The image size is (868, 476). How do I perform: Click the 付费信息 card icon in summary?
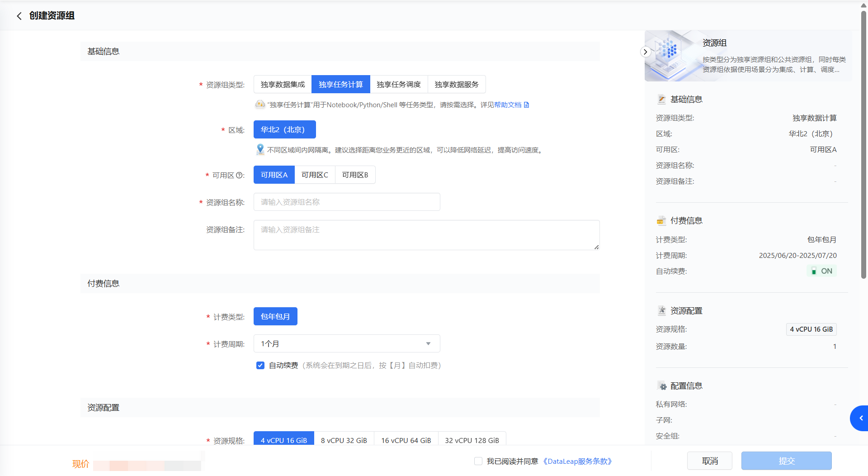(x=661, y=221)
